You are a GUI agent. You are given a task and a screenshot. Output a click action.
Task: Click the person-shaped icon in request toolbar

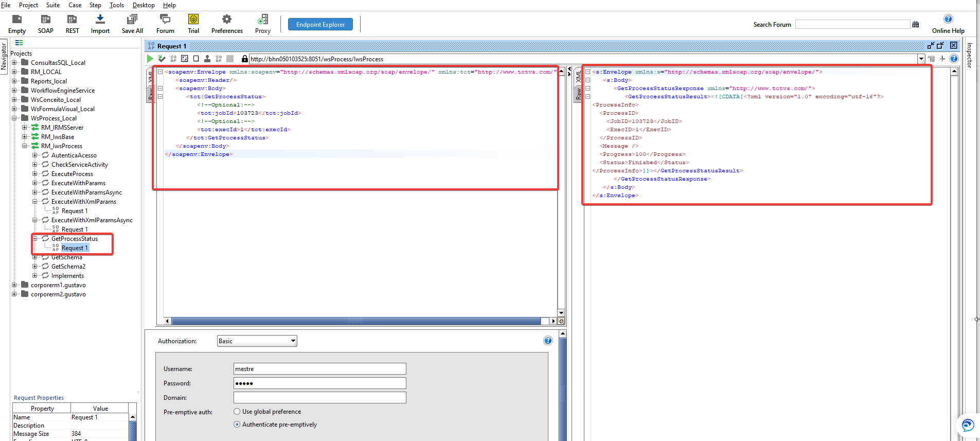click(x=207, y=59)
